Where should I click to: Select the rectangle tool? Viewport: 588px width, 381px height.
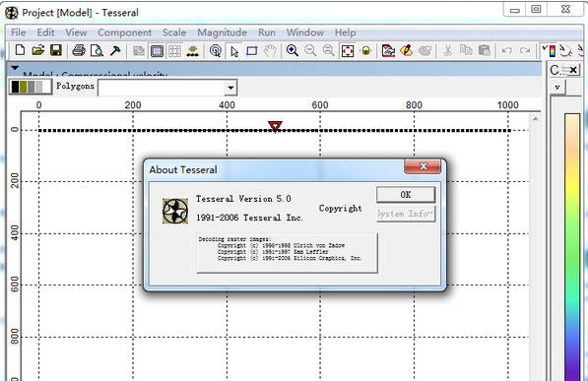252,51
